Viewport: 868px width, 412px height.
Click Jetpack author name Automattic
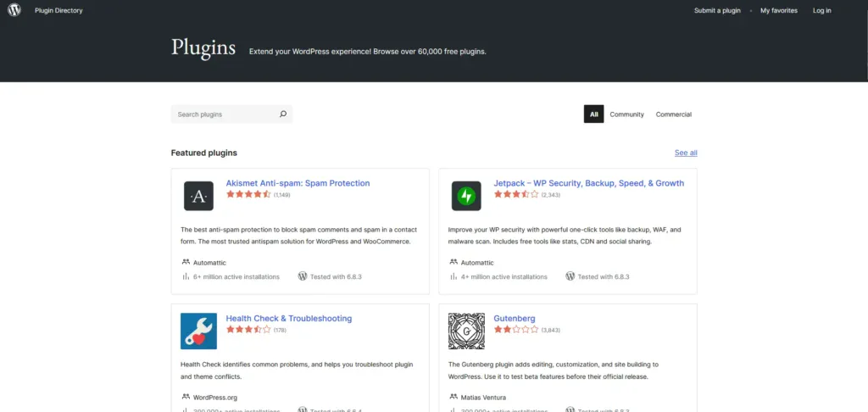pyautogui.click(x=477, y=263)
